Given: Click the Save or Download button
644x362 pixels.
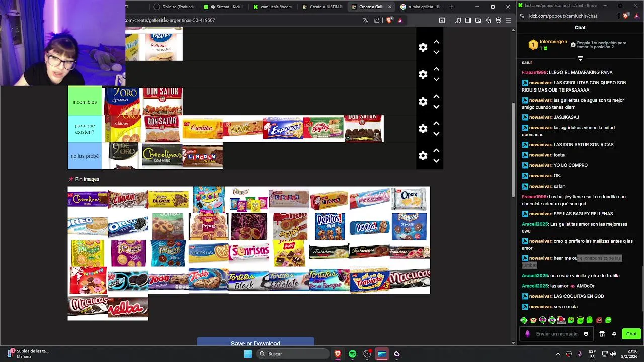Looking at the screenshot, I should (x=256, y=342).
